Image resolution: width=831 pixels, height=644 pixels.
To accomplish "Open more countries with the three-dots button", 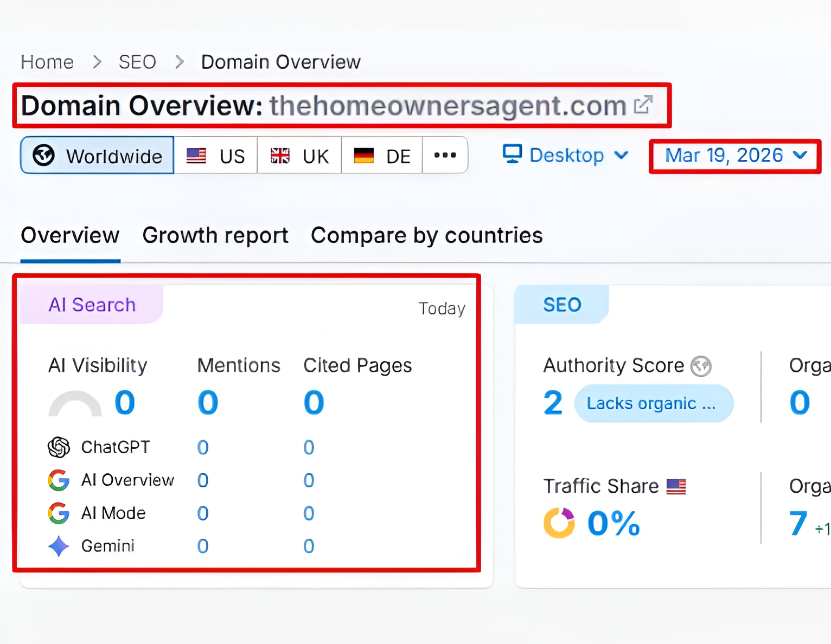I will 445,155.
